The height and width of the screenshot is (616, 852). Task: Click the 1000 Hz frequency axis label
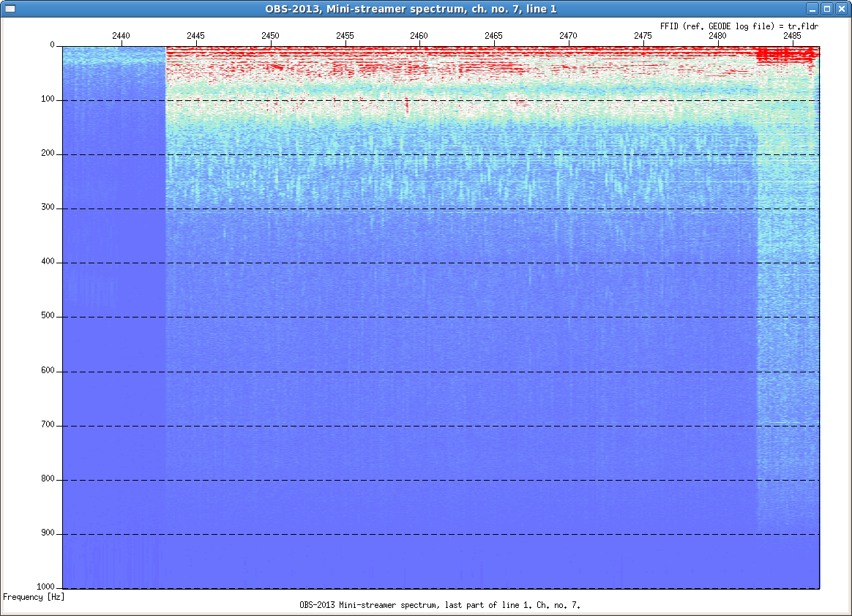tap(46, 587)
